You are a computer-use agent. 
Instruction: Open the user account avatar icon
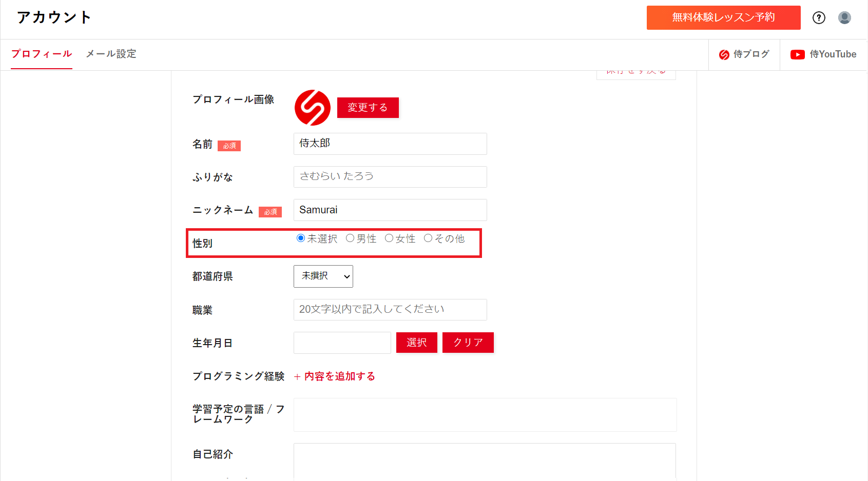(844, 18)
